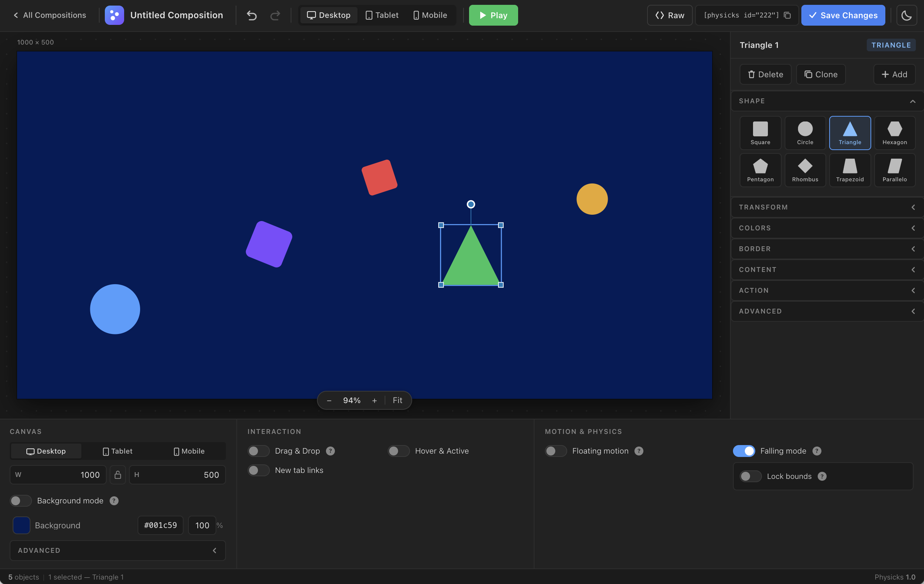Click the background hex field #001c59

(x=161, y=525)
